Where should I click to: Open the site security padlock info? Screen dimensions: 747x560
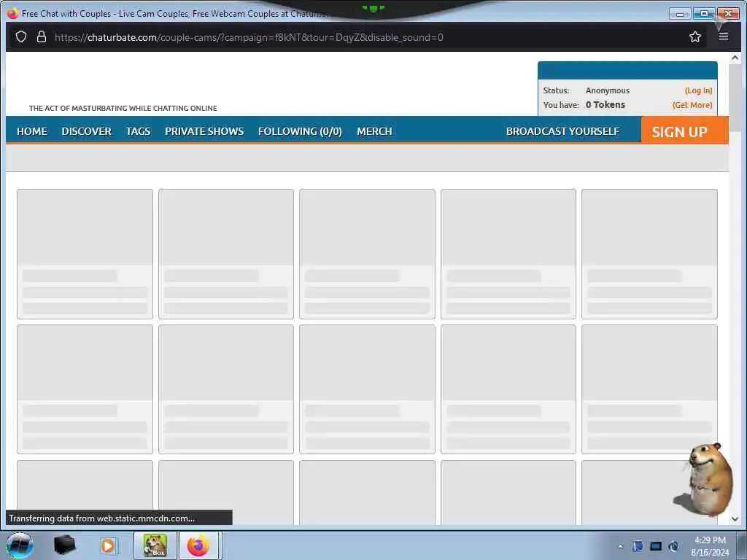[x=42, y=36]
